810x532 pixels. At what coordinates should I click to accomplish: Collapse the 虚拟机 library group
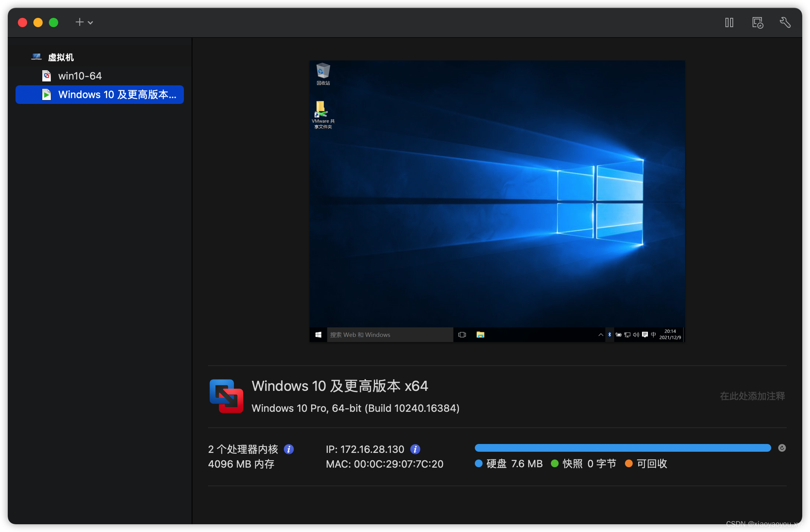[61, 57]
